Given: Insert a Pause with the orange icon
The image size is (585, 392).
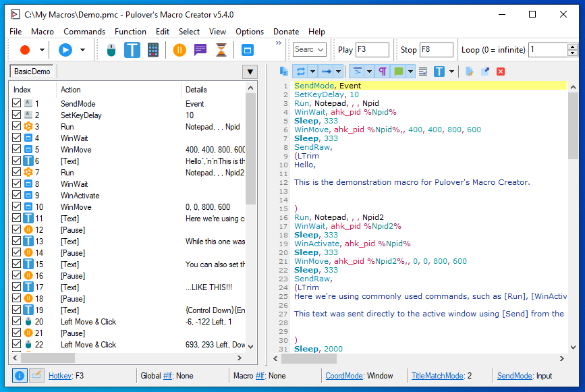Looking at the screenshot, I should 179,50.
